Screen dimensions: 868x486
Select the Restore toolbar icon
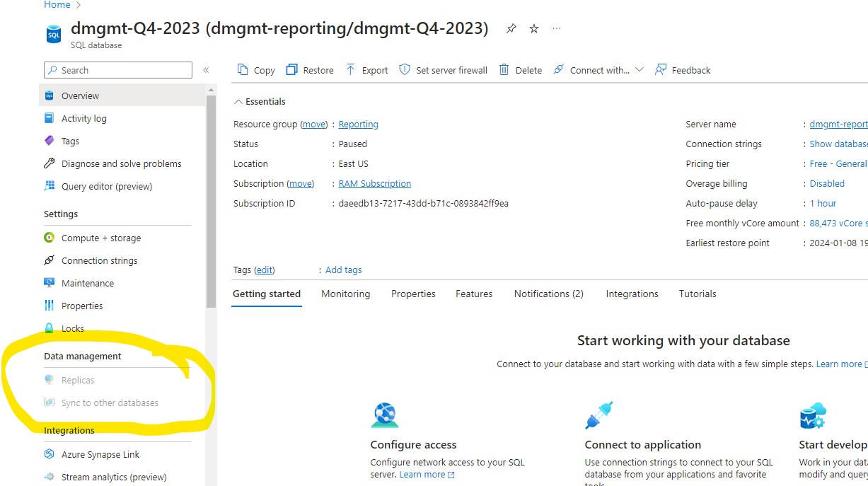309,69
